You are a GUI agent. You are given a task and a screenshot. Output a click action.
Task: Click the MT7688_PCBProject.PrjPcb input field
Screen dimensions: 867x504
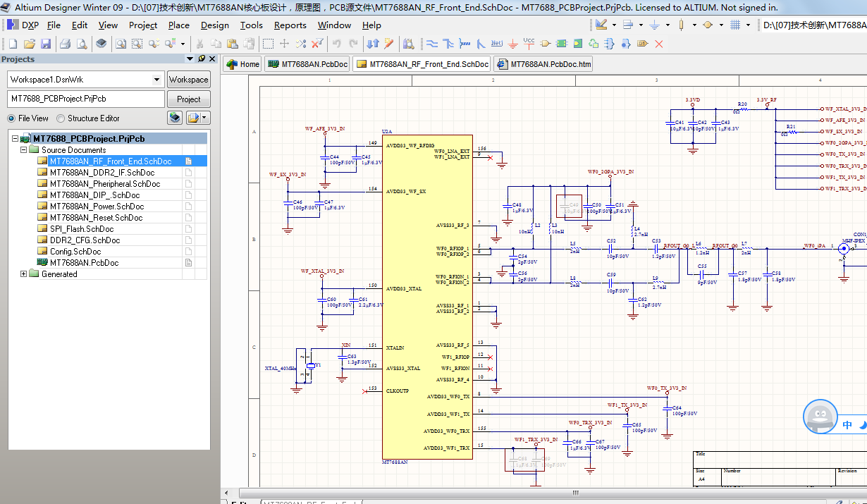(86, 99)
